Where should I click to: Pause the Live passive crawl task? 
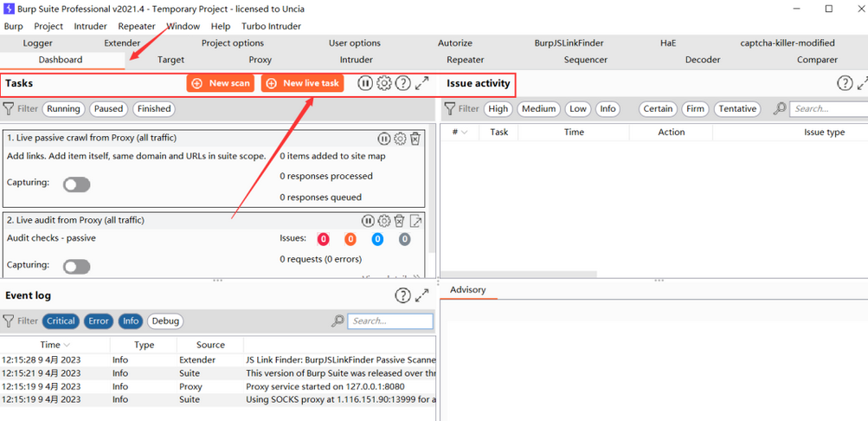tap(384, 139)
